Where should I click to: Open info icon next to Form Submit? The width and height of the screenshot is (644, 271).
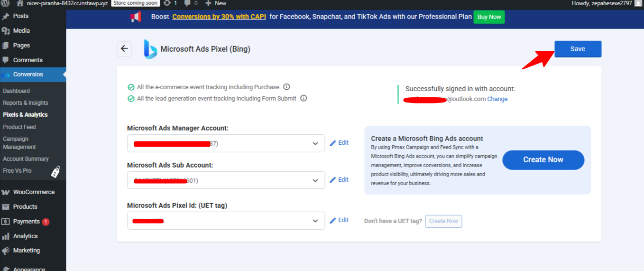(304, 98)
